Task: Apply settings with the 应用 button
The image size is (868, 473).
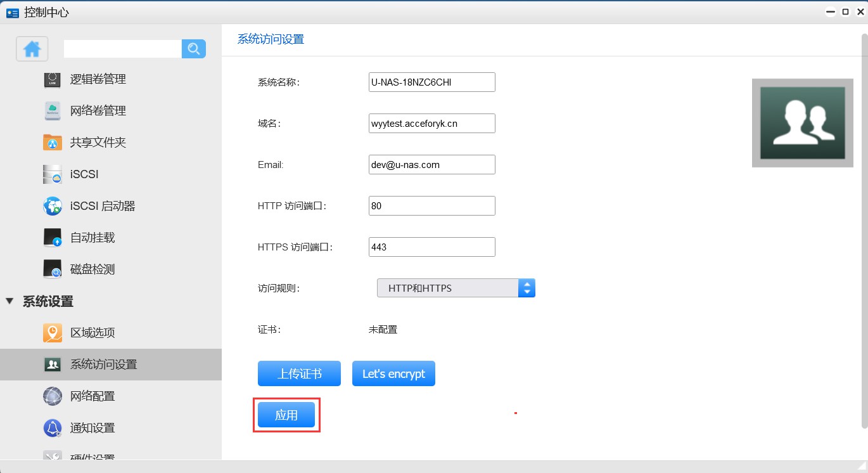Action: 286,415
